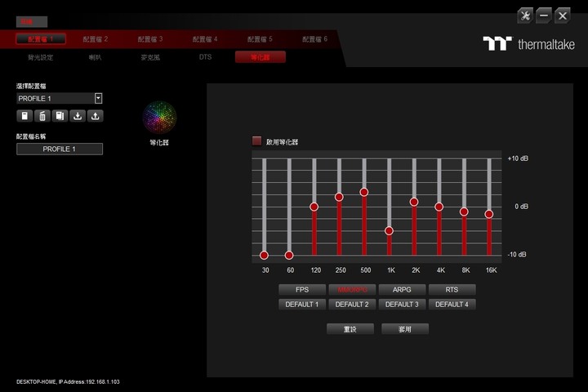The image size is (588, 392).
Task: Click the export profile upload-arrow icon
Action: tap(96, 116)
